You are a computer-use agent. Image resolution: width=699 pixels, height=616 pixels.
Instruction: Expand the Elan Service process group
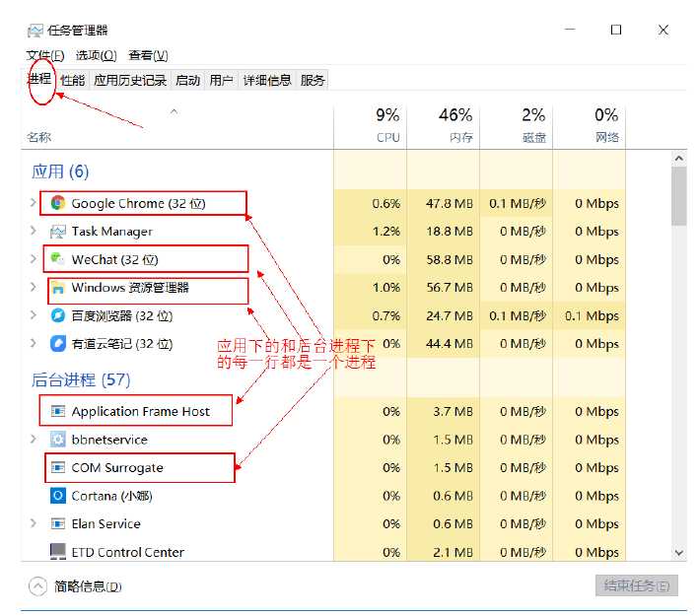(x=33, y=523)
